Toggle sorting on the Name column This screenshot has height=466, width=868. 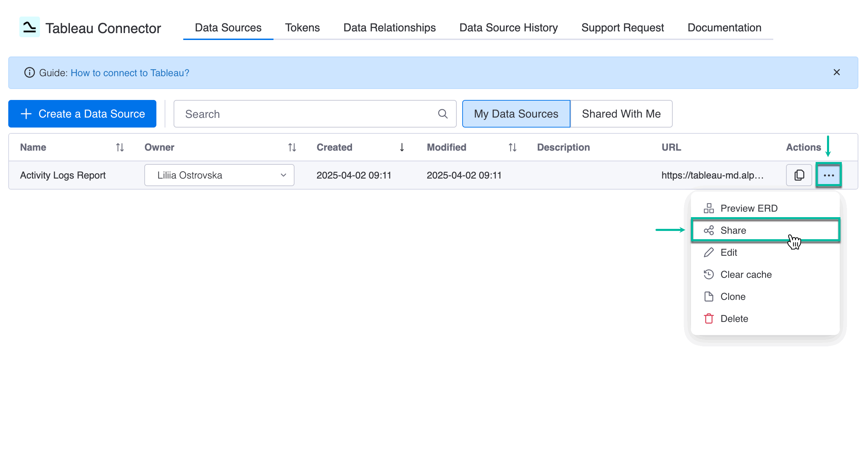pos(120,147)
